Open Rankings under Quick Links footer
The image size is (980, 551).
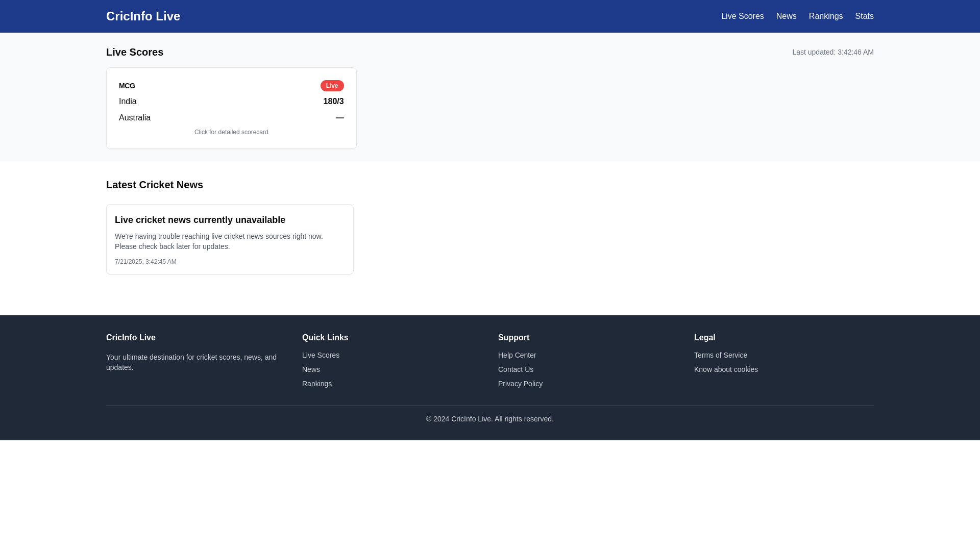click(317, 384)
